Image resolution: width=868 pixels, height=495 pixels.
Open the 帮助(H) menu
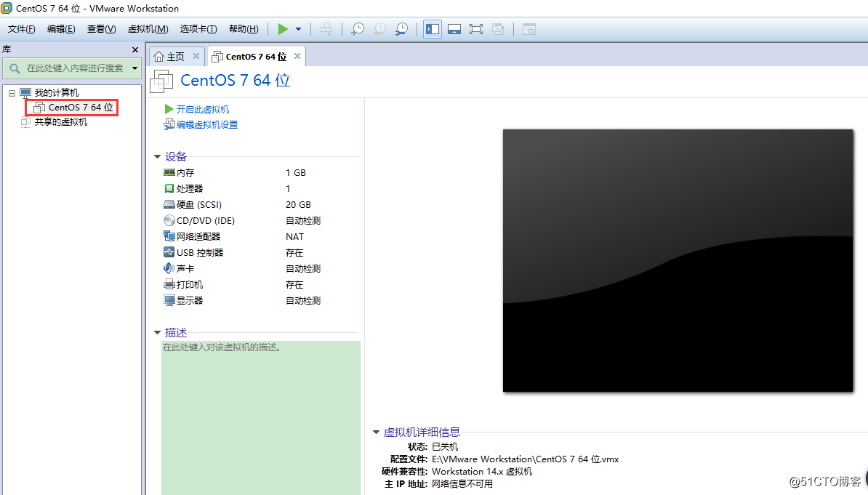(244, 29)
